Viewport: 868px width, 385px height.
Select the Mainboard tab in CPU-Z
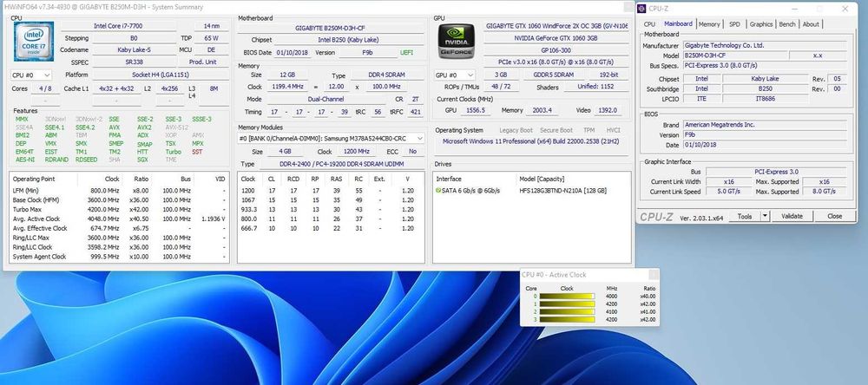click(678, 23)
